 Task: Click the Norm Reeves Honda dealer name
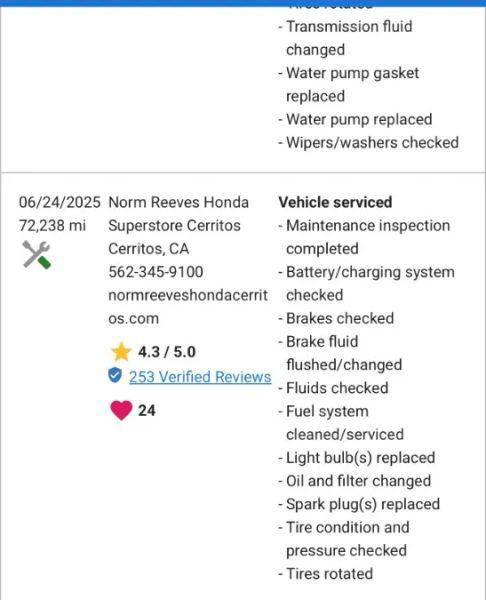click(x=178, y=202)
